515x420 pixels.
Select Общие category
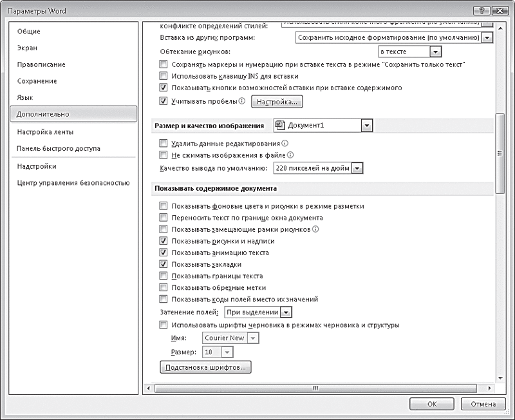coord(29,31)
